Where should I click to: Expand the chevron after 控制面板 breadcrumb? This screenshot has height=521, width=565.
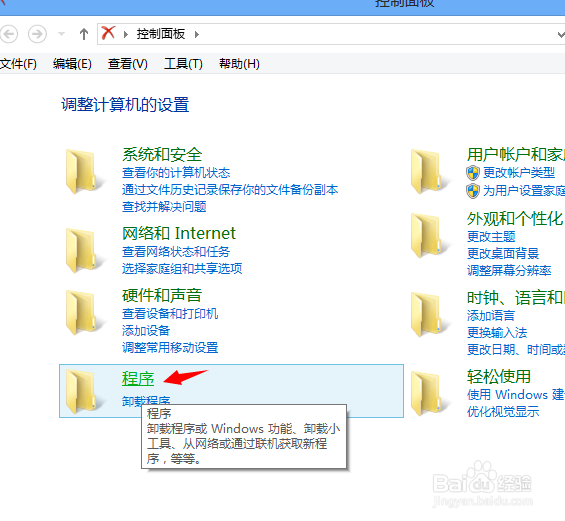pos(197,35)
